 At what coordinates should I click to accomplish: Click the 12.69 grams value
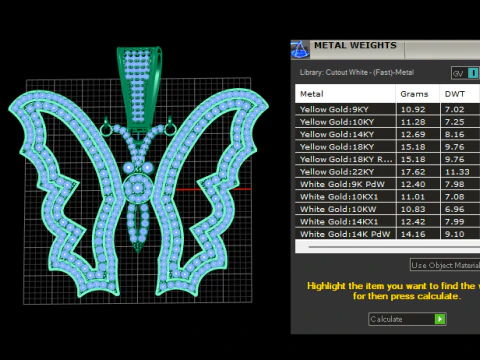click(413, 135)
